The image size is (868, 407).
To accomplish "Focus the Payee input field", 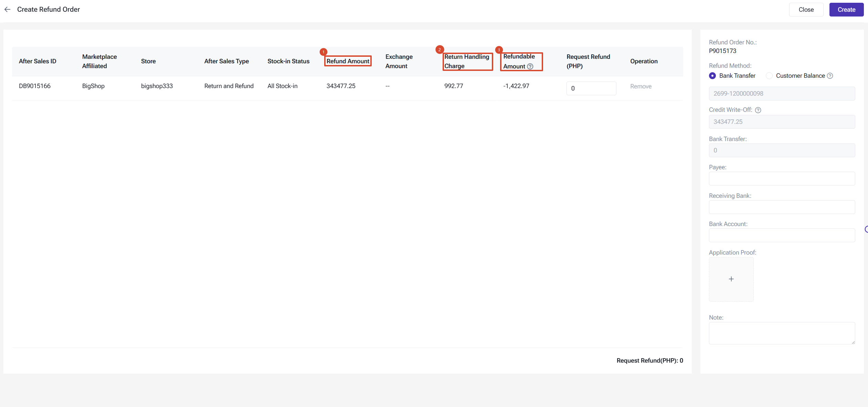I will point(782,179).
